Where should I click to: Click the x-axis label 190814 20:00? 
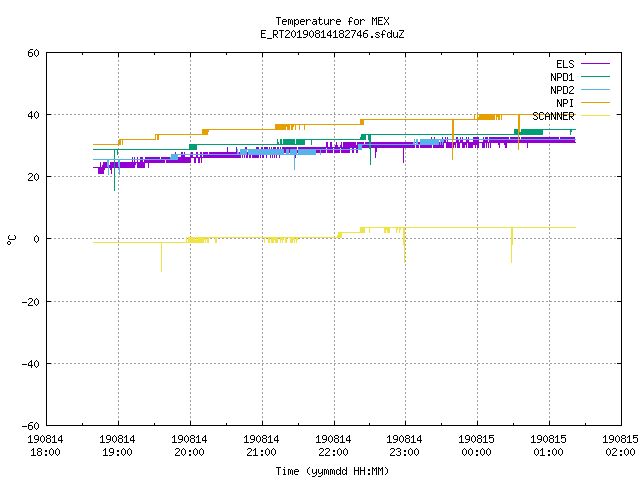point(189,446)
